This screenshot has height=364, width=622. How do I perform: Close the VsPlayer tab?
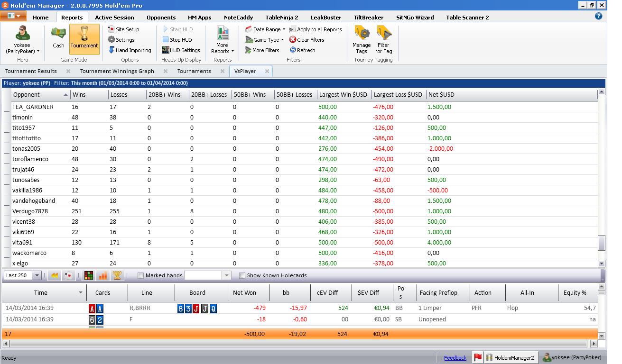267,71
